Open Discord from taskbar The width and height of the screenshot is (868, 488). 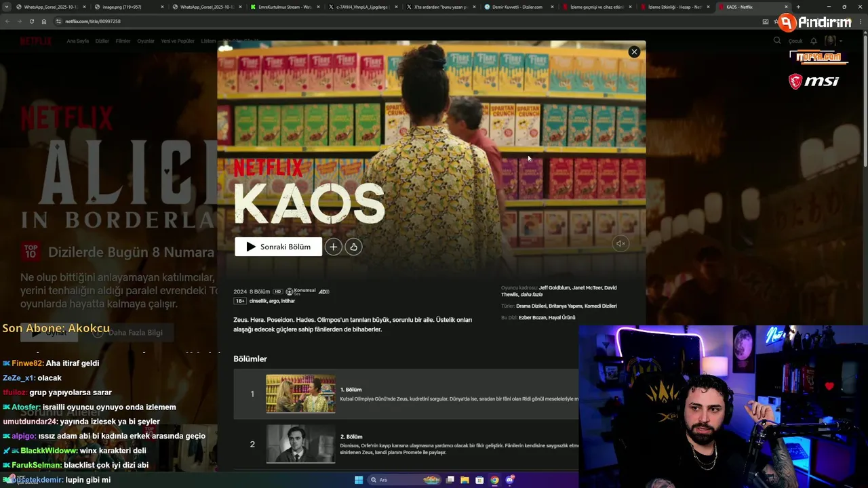(509, 480)
